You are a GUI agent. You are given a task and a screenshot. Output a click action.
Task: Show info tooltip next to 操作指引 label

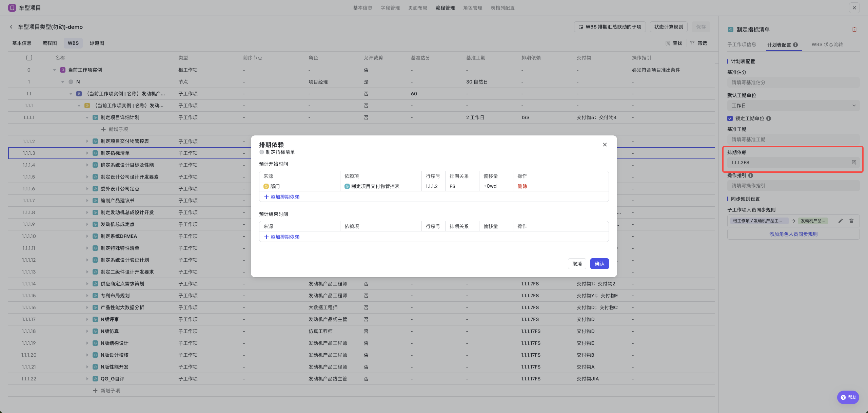(x=751, y=175)
